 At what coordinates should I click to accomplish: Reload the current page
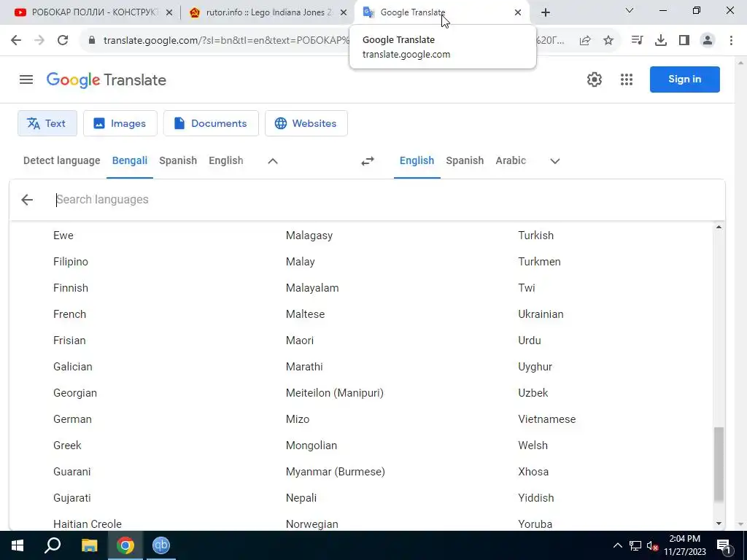click(x=63, y=40)
